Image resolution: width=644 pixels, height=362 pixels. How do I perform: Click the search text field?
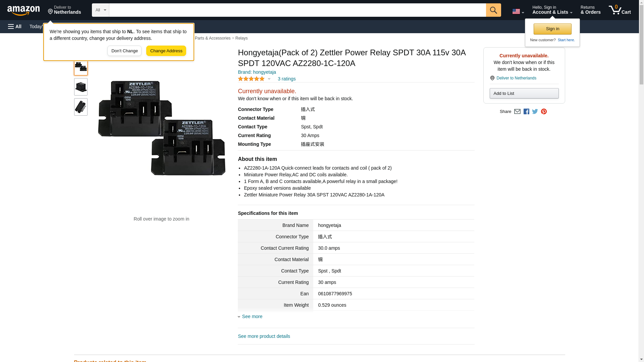point(298,10)
